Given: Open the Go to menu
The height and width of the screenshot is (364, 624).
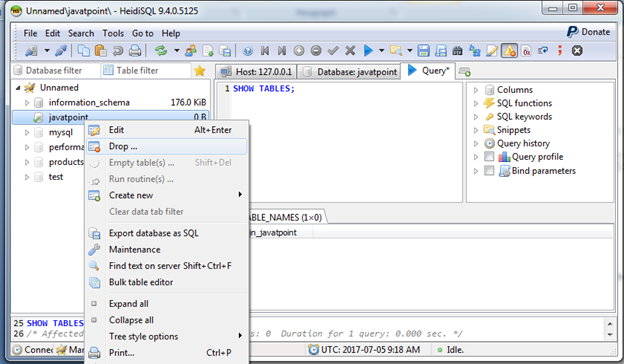Looking at the screenshot, I should [142, 33].
